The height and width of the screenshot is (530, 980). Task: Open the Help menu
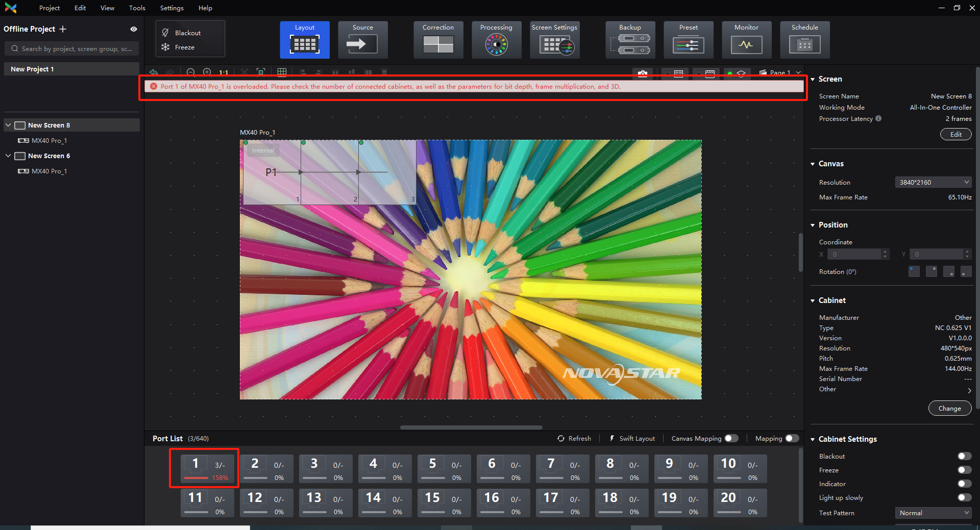click(205, 8)
